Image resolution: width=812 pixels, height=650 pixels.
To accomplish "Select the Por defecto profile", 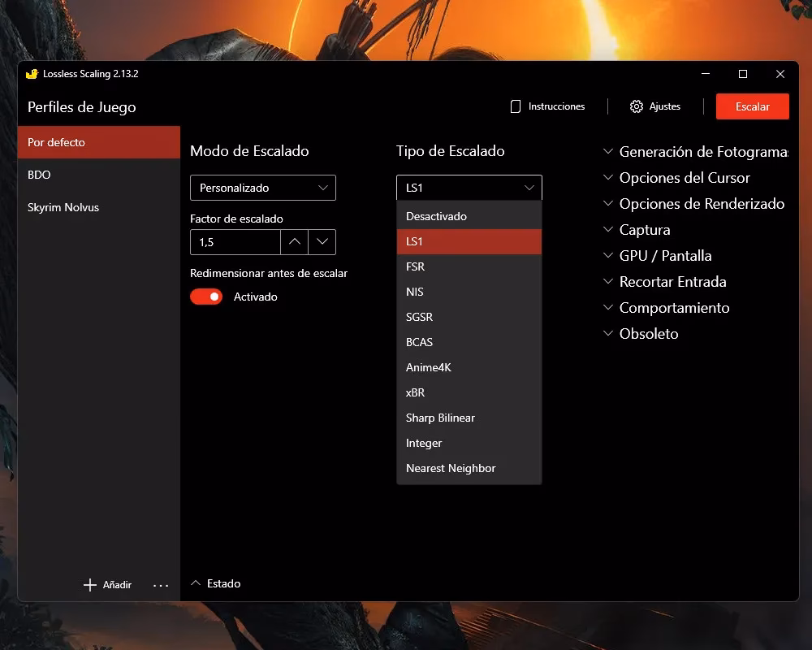I will [99, 142].
